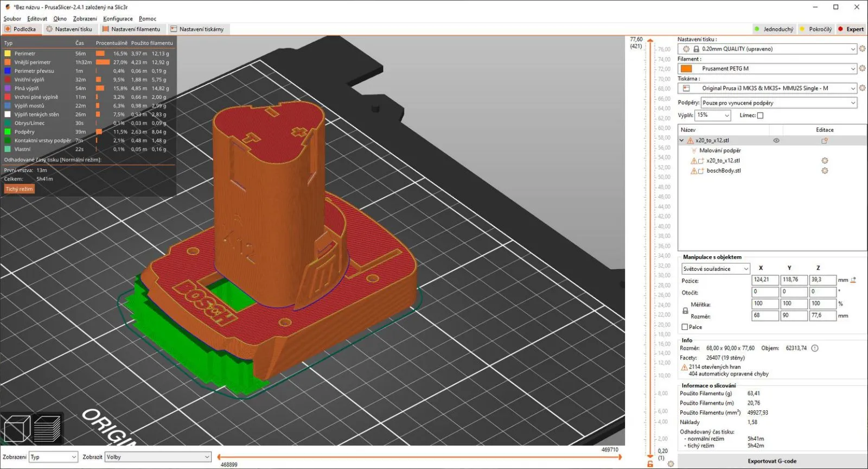Open print settings gear next to 0.20mm QUALITY

point(862,49)
